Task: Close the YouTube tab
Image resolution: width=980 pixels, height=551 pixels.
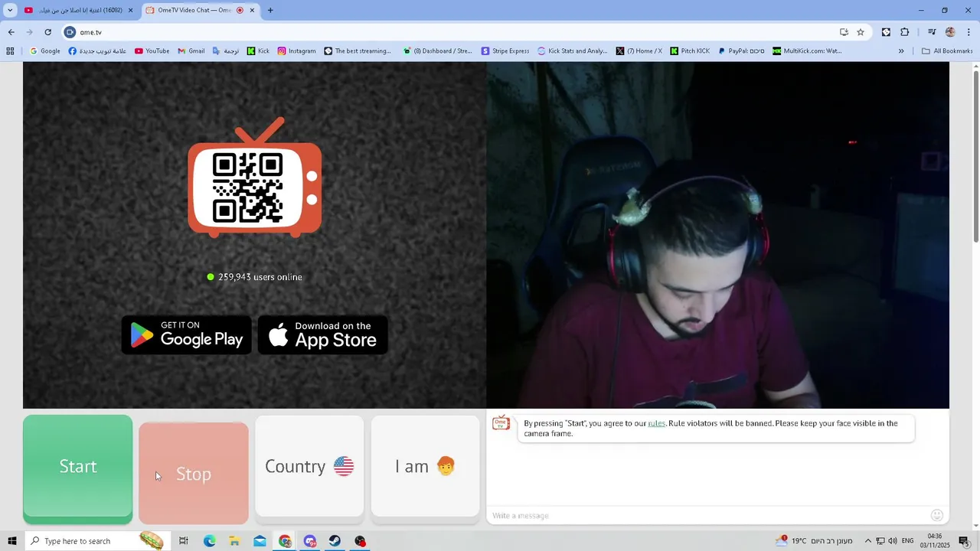Action: pos(130,10)
